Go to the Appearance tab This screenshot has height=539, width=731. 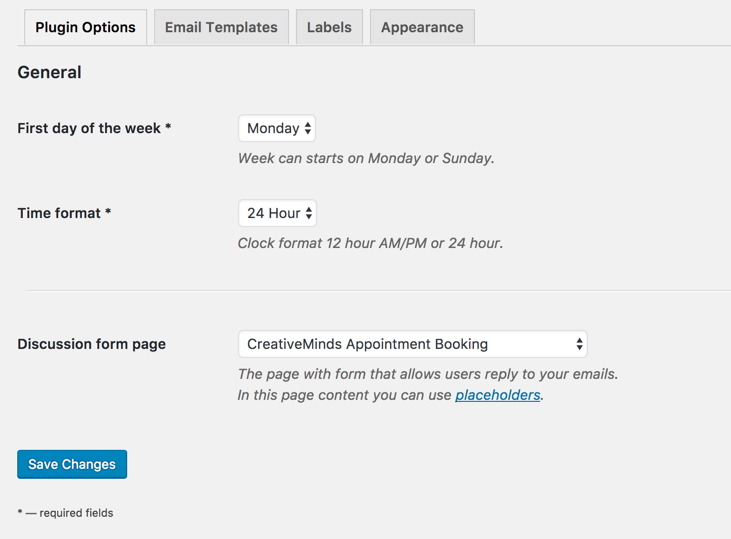422,27
